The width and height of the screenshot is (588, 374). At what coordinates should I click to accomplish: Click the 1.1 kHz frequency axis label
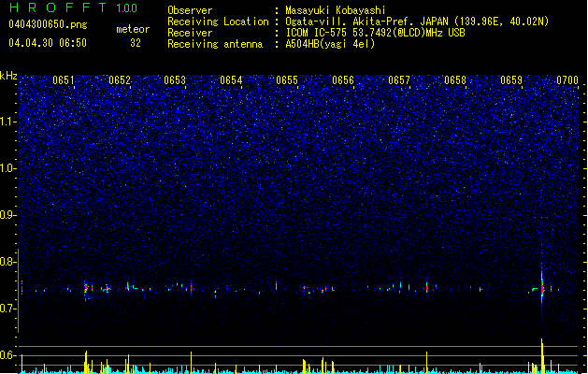(x=8, y=122)
